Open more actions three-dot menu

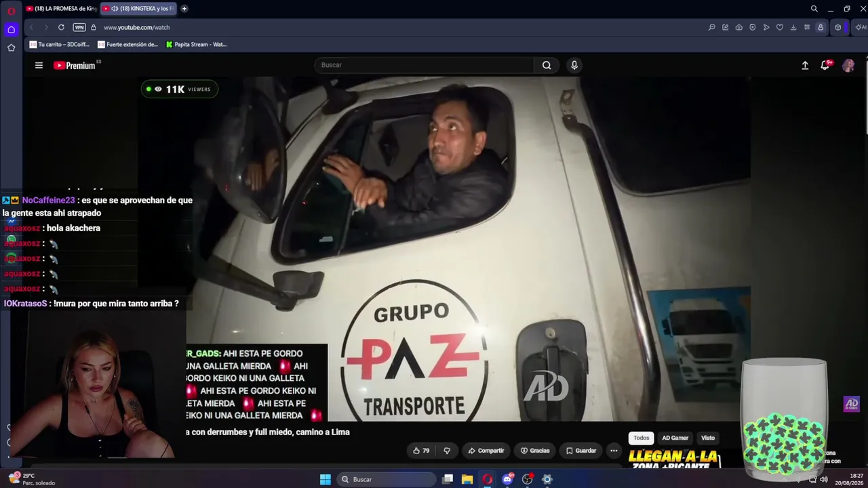[614, 451]
